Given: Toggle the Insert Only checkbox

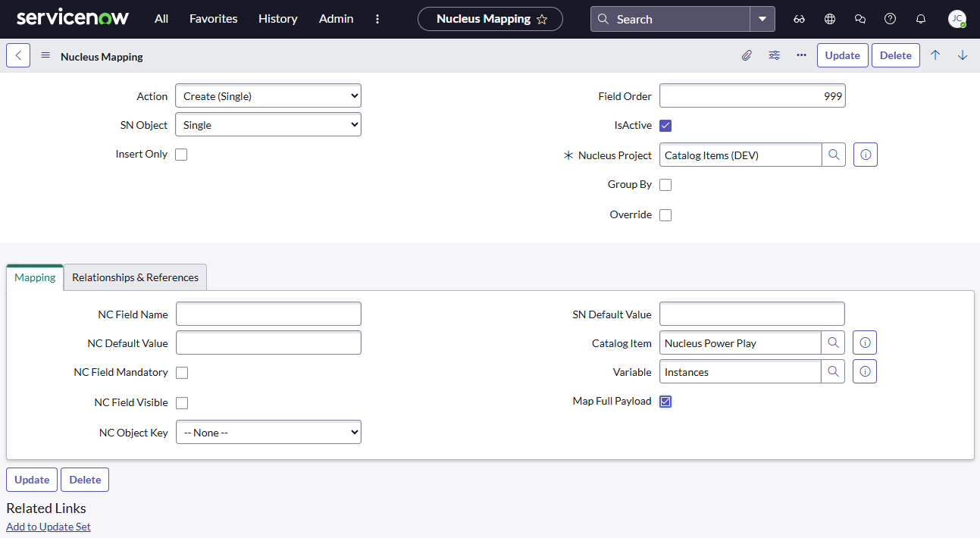Looking at the screenshot, I should 181,155.
